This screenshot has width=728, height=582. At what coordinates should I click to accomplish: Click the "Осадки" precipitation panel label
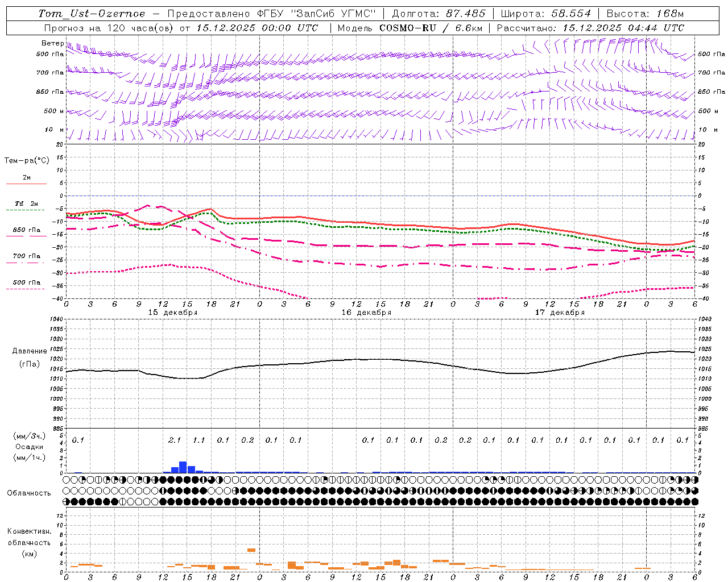tap(30, 447)
